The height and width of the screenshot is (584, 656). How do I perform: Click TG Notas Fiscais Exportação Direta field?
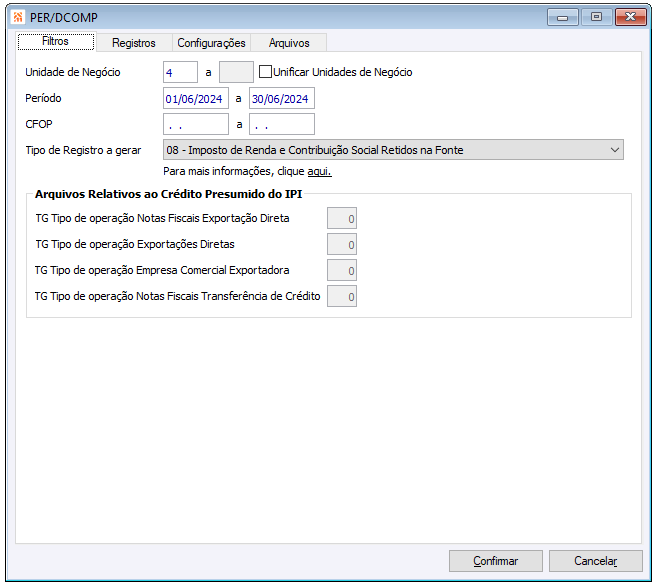coord(342,218)
